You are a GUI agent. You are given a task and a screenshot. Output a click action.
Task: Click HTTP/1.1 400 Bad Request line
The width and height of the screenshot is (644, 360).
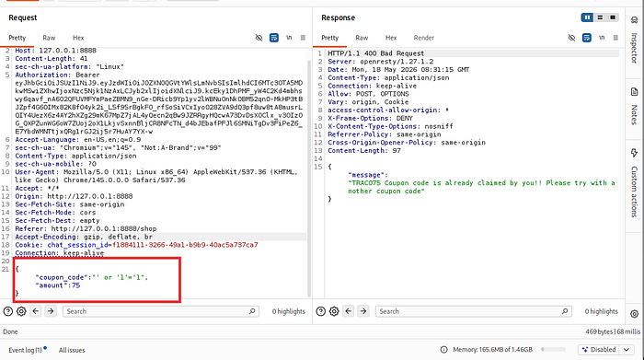click(375, 53)
